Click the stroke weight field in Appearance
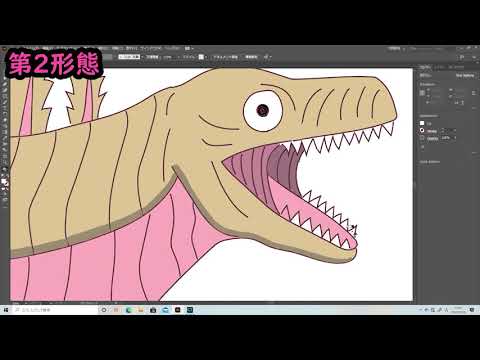Viewport: 480px width, 360px height. coord(448,131)
